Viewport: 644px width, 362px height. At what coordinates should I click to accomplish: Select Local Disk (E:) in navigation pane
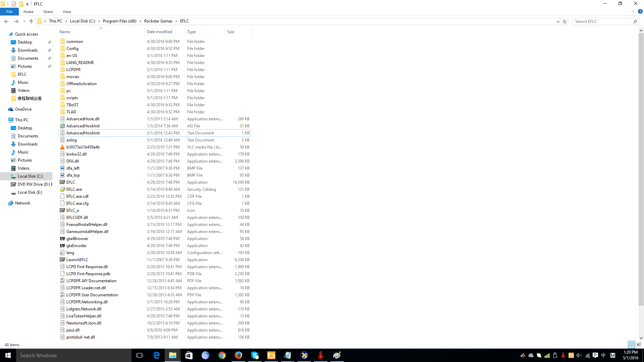30,192
